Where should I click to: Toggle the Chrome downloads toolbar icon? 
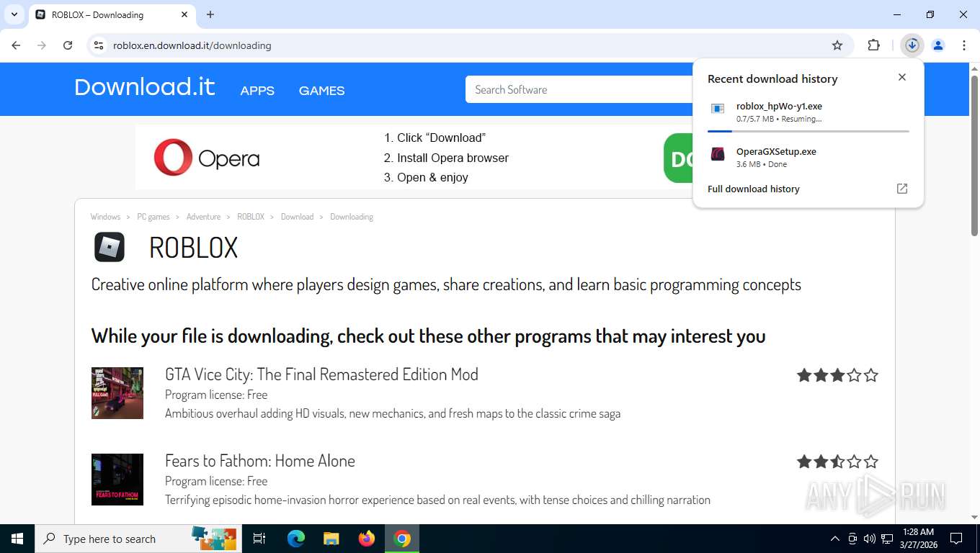pos(912,45)
